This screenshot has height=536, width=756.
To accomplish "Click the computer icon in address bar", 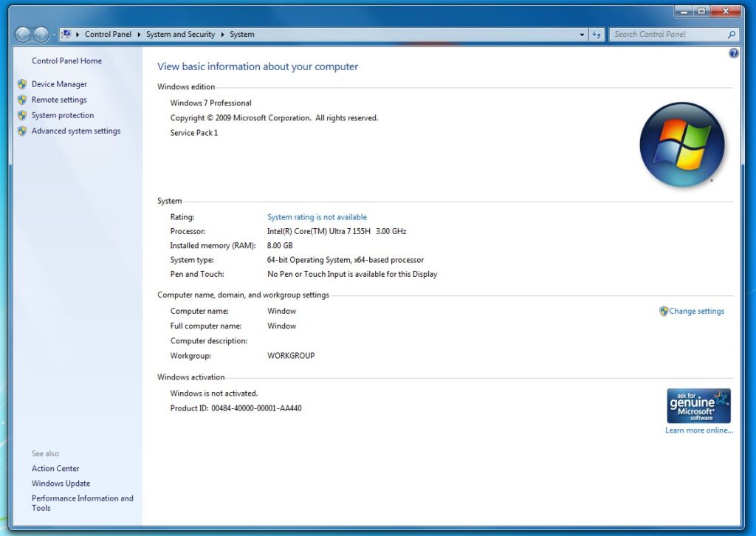I will [66, 35].
